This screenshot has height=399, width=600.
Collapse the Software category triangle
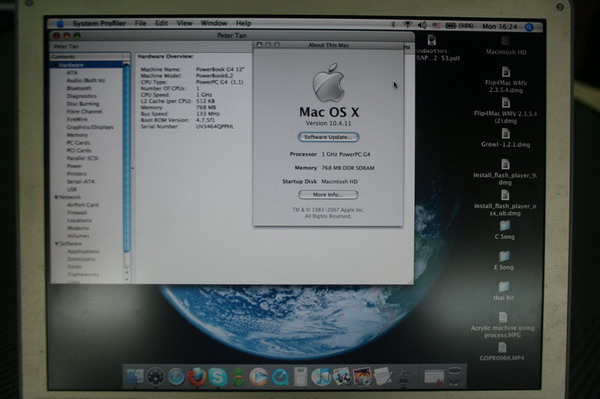pos(57,244)
